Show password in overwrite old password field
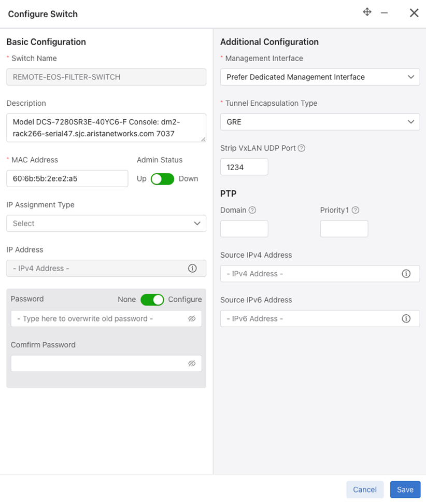Viewport: 426px width, 504px height. [x=192, y=318]
